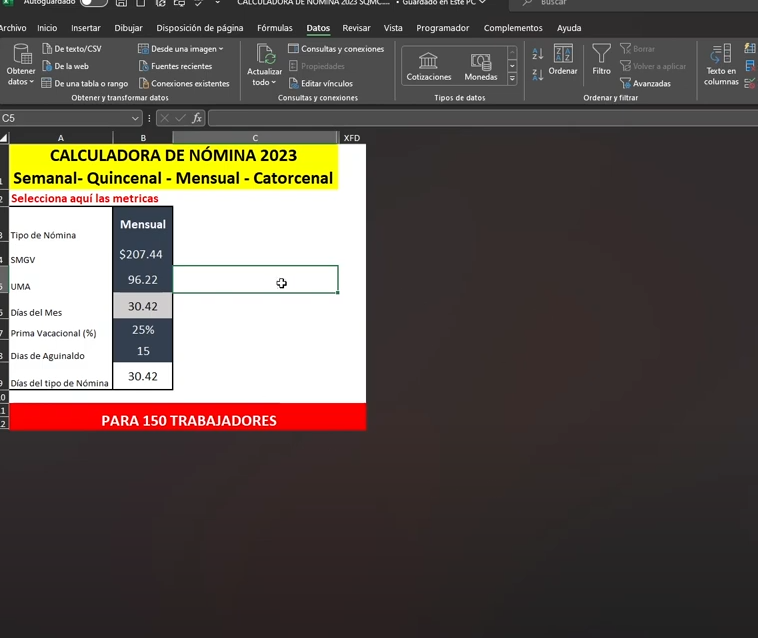The image size is (758, 638).
Task: Click the Insert Function fx icon
Action: coord(197,118)
